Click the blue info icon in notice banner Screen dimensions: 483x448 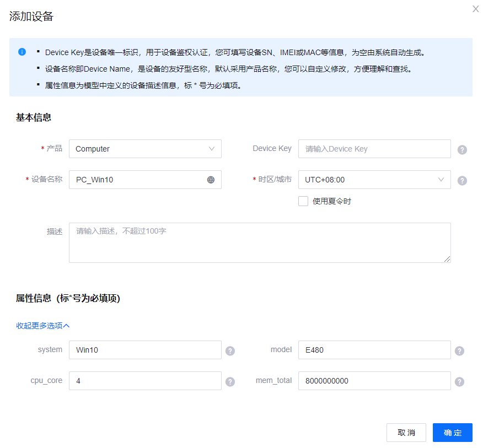[22, 52]
